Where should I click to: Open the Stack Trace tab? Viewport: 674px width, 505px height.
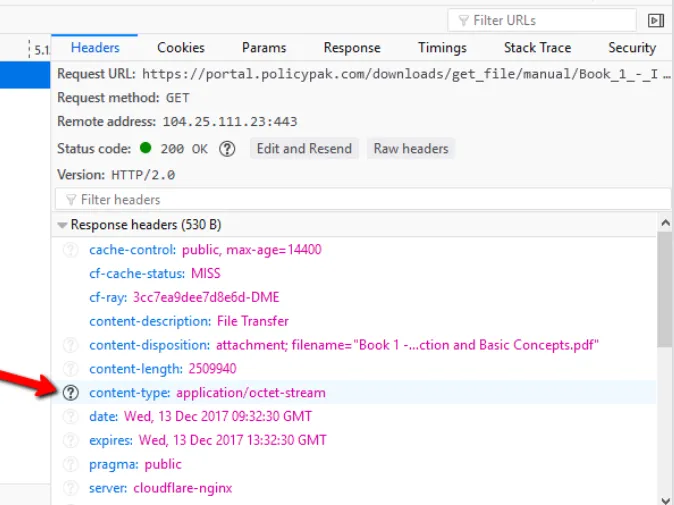coord(537,48)
